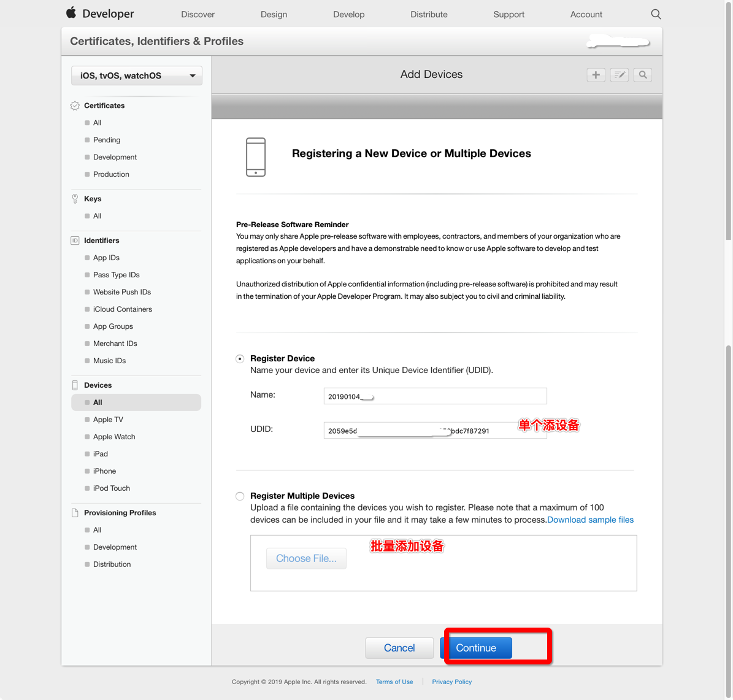
Task: Select All under Keys
Action: 98,216
